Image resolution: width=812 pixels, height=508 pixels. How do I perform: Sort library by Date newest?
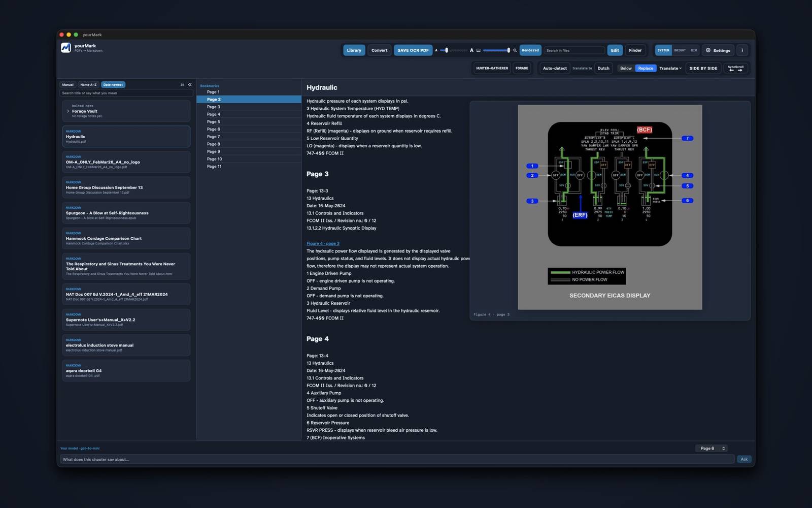pyautogui.click(x=113, y=85)
